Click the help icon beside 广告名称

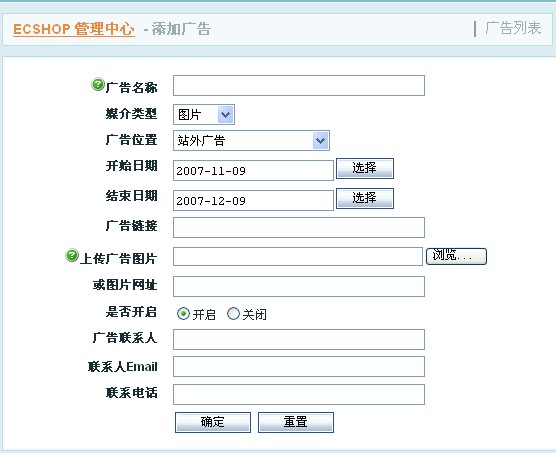point(98,84)
